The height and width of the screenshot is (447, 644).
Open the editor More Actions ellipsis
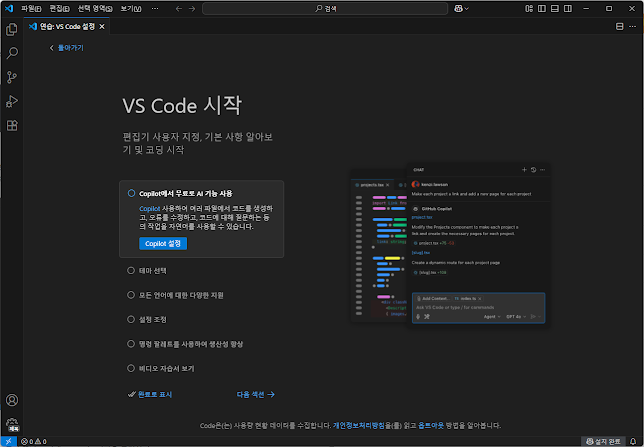(x=632, y=27)
